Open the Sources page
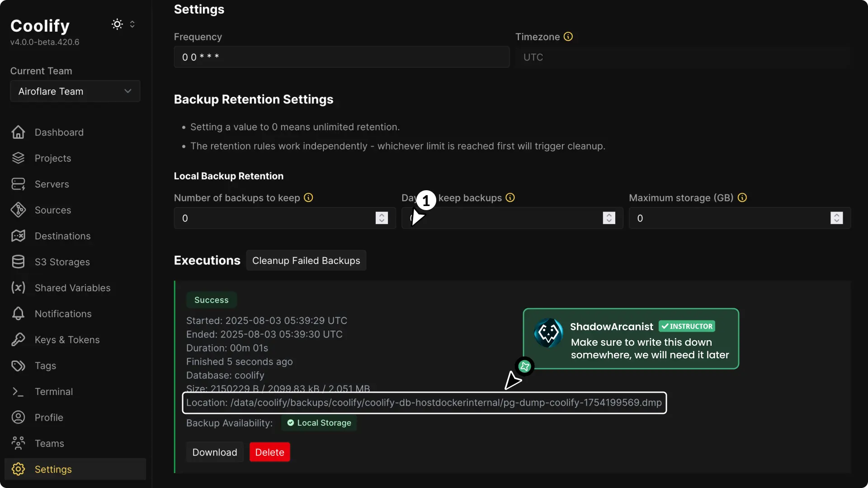Image resolution: width=868 pixels, height=488 pixels. [53, 210]
